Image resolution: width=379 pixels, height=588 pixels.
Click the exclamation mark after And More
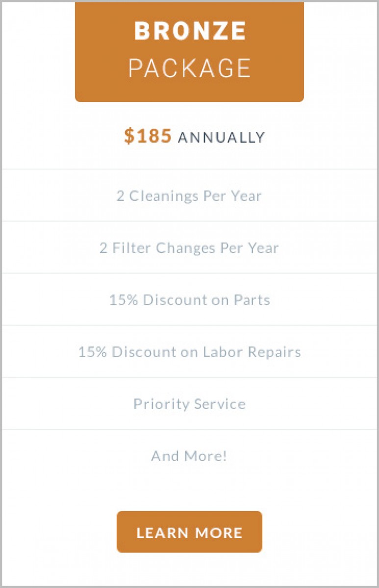[225, 456]
